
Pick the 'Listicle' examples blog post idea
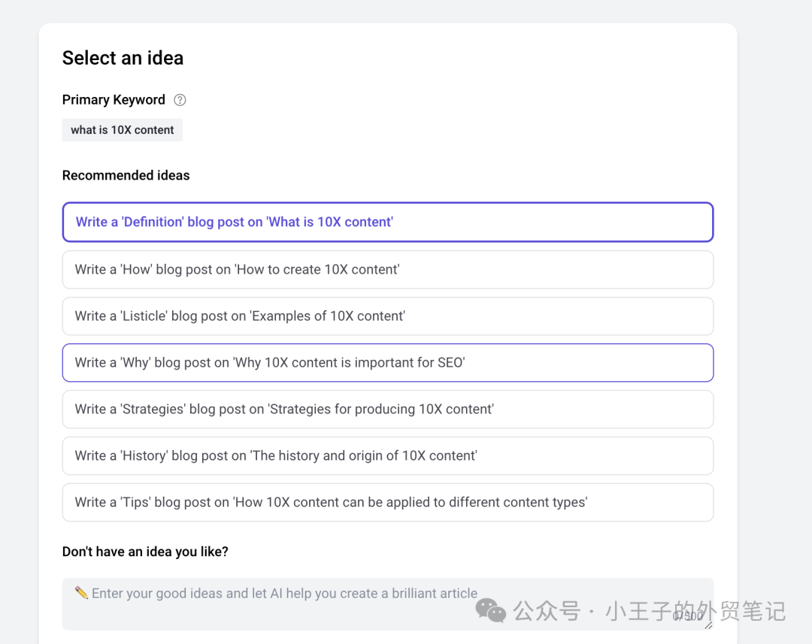(387, 316)
